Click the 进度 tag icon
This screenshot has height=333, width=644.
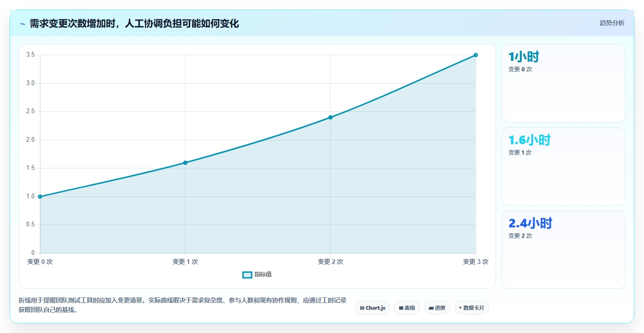coord(431,308)
